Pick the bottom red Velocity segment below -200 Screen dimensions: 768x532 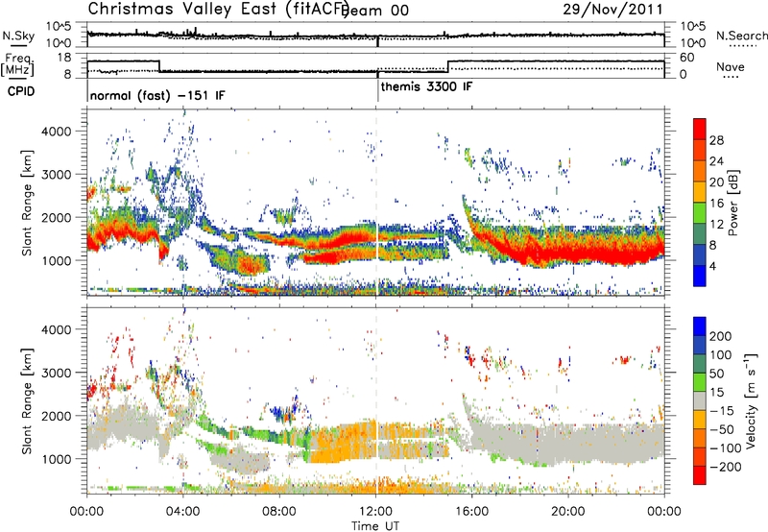(x=700, y=475)
